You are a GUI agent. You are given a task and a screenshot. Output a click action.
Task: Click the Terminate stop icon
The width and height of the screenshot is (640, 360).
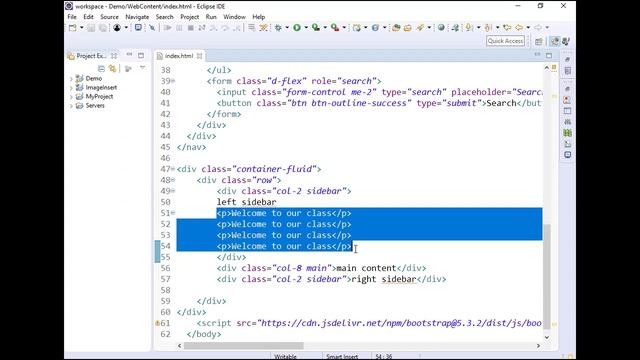[190, 28]
